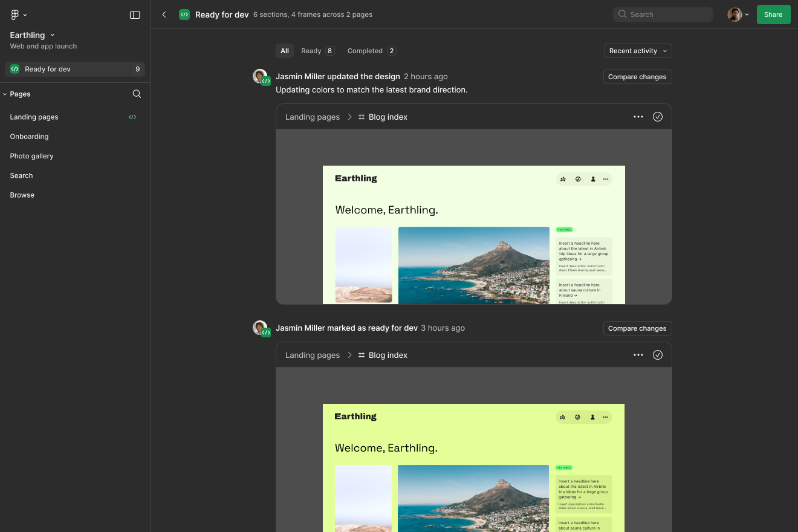
Task: Switch to the Completed tab
Action: pyautogui.click(x=366, y=51)
